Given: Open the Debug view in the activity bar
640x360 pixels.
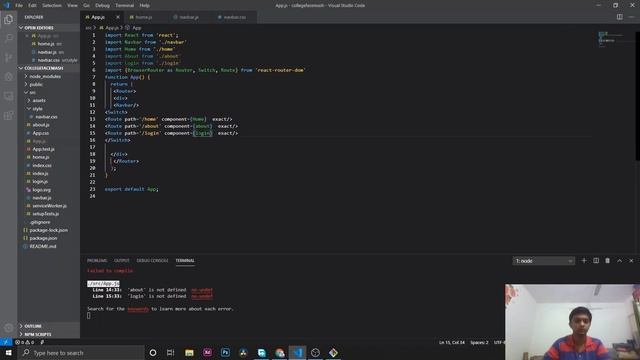Looking at the screenshot, I should pyautogui.click(x=9, y=77).
